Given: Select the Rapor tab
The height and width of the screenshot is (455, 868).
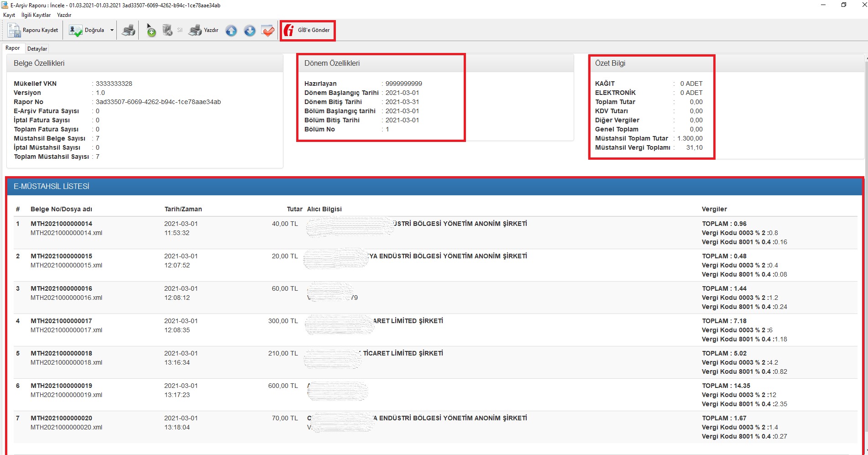Looking at the screenshot, I should coord(13,48).
